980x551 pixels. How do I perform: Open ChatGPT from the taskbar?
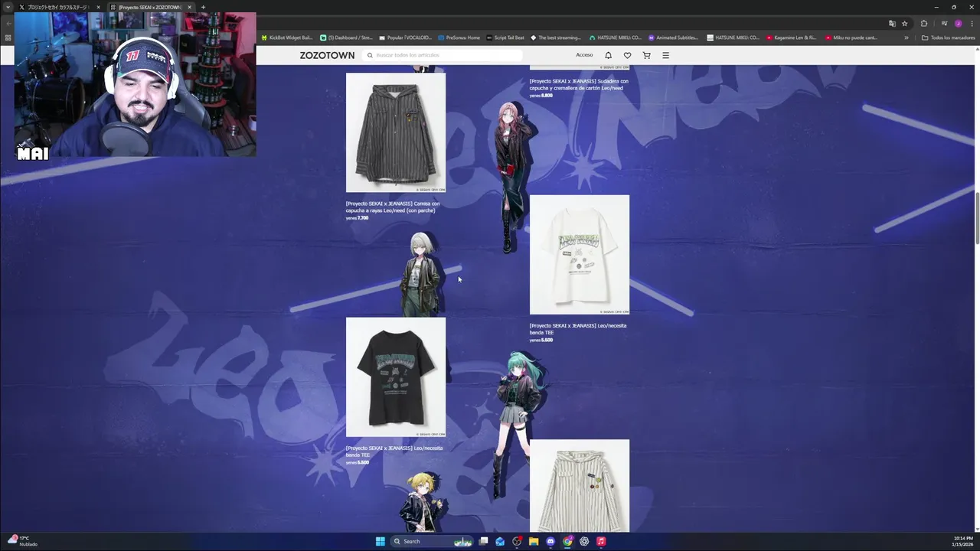tap(584, 541)
